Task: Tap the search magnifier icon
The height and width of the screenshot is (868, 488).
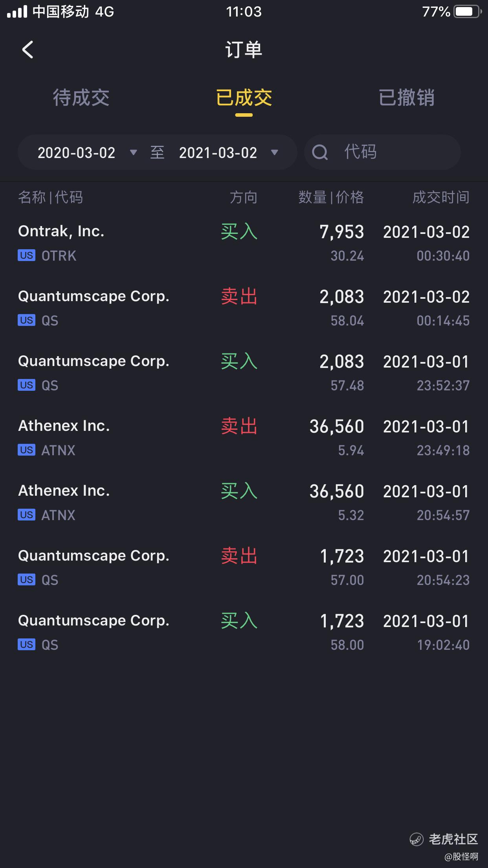Action: click(x=320, y=152)
